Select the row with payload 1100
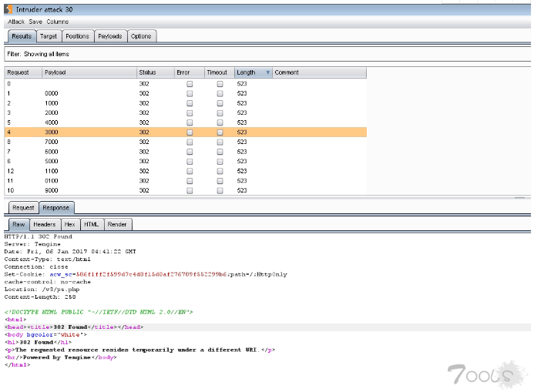 [x=186, y=171]
